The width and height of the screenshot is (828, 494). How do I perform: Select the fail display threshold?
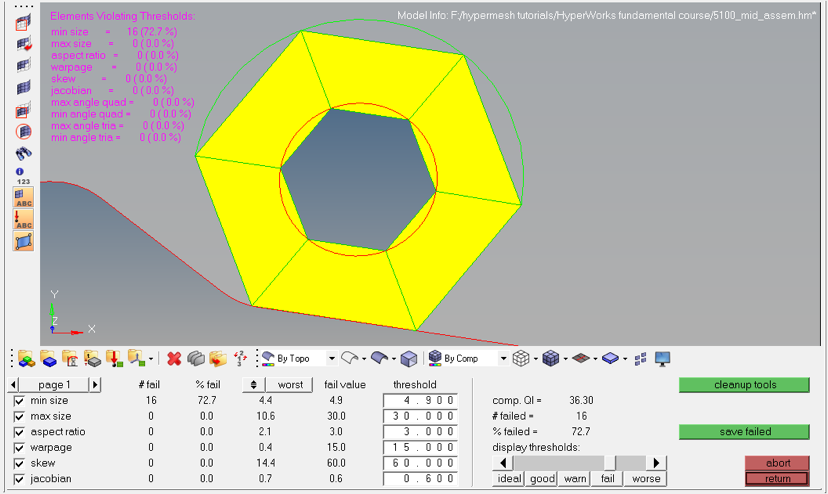pyautogui.click(x=607, y=479)
